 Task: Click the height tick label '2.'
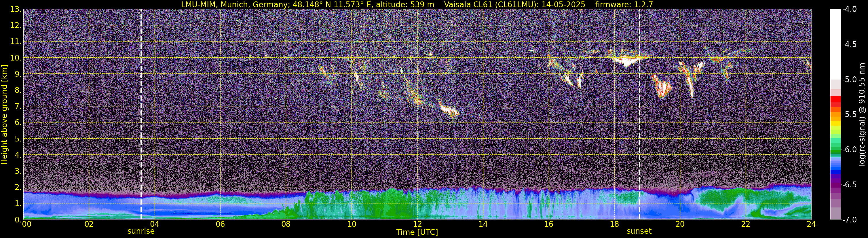coord(18,188)
